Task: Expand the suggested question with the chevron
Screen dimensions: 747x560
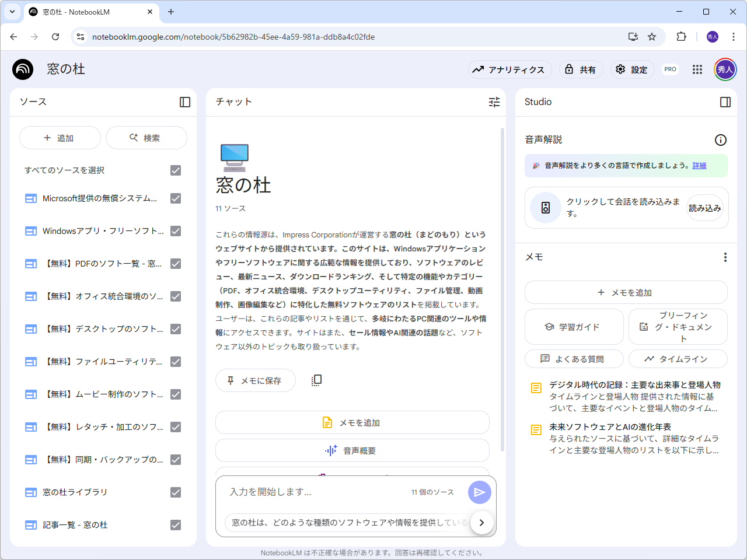Action: point(482,523)
